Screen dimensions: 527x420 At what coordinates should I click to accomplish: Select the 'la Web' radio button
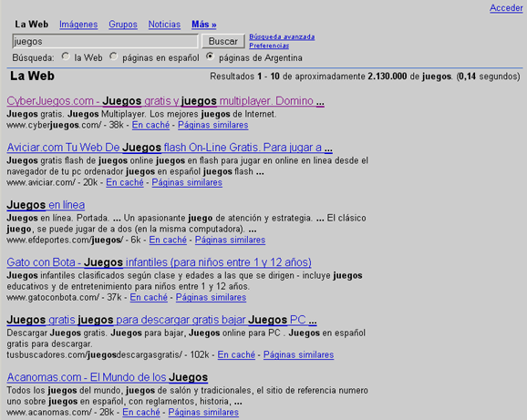click(66, 56)
